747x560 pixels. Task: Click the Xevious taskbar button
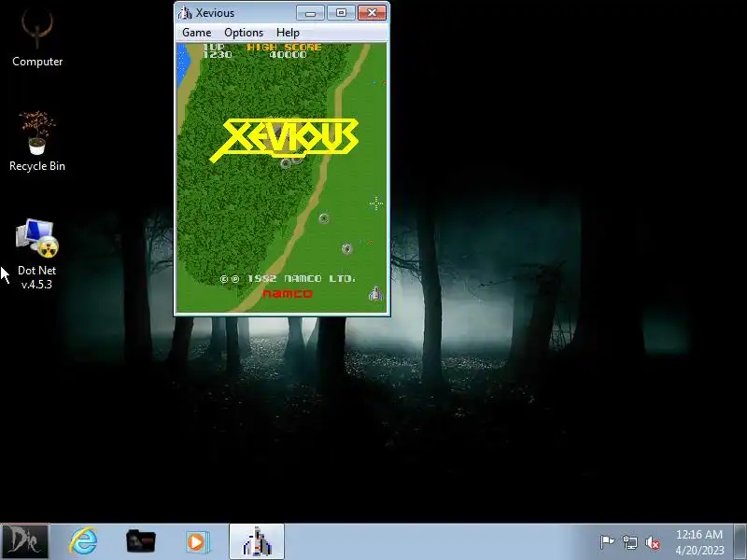tap(257, 541)
